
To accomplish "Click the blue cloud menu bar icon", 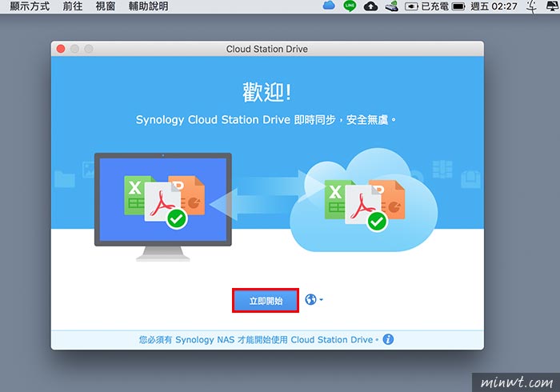I will (x=329, y=6).
